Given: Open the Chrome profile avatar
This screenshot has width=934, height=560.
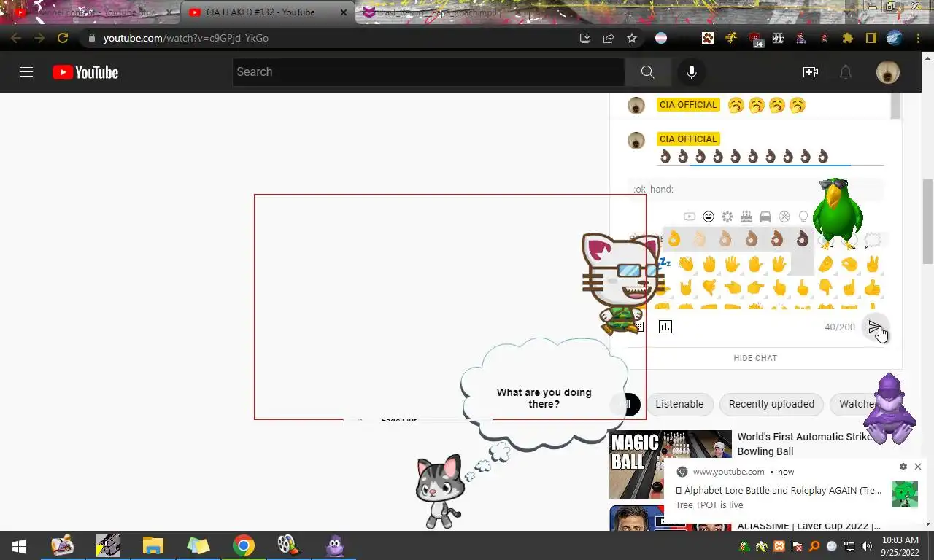Looking at the screenshot, I should 895,38.
